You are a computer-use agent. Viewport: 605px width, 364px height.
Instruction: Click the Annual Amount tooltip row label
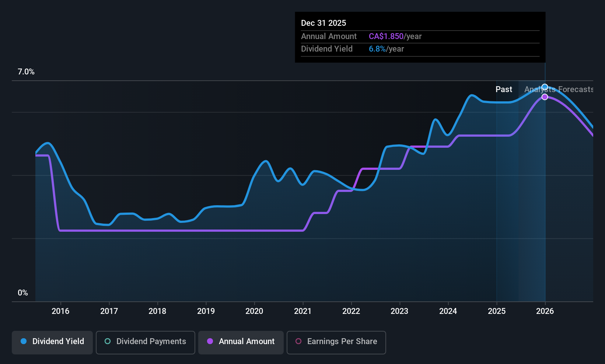[329, 36]
